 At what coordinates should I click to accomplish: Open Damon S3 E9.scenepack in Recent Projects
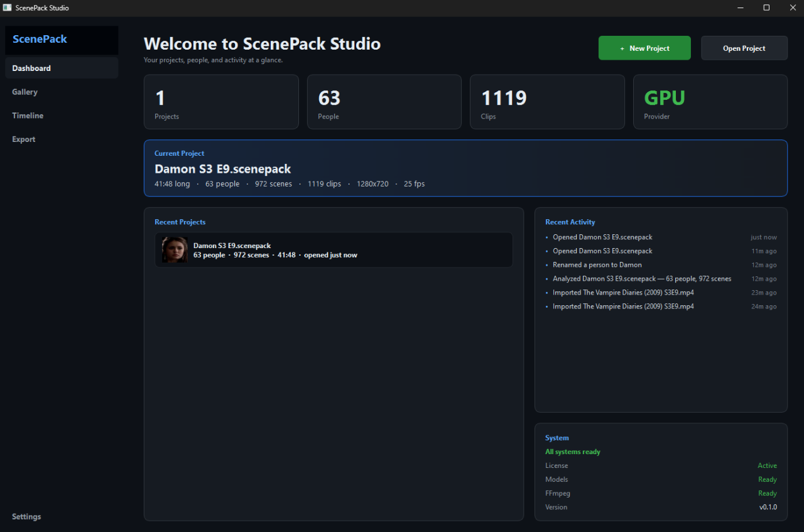(x=334, y=250)
